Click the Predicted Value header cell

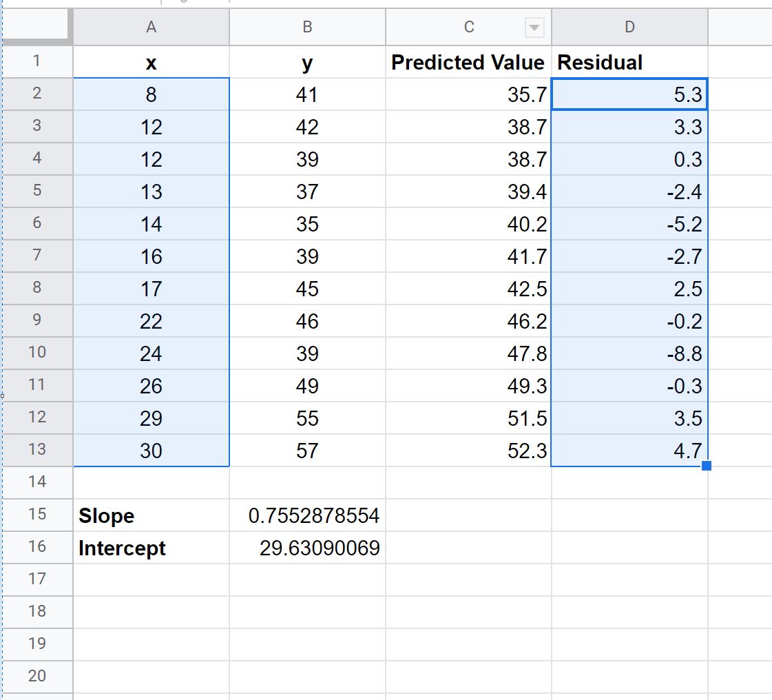[468, 62]
